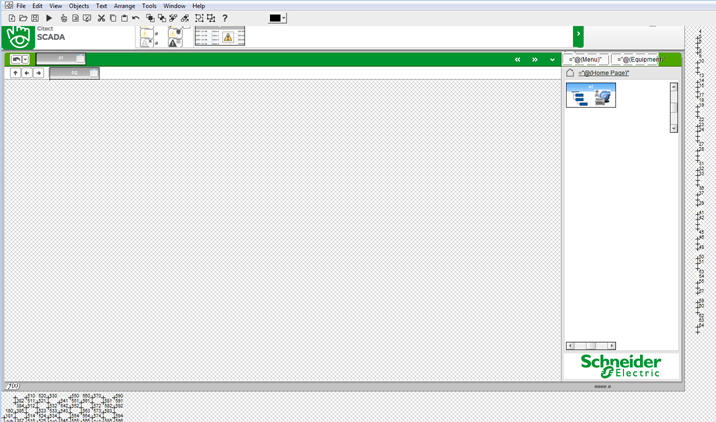Open a page with the folder icon
Viewport: 716px width, 422px height.
(23, 18)
